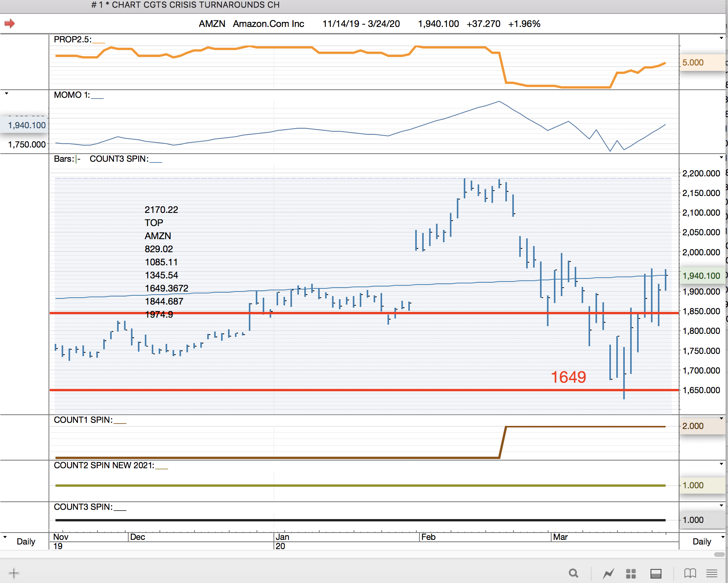Select the 1085.11 text annotation
Screen dimensions: 728x583
point(161,262)
